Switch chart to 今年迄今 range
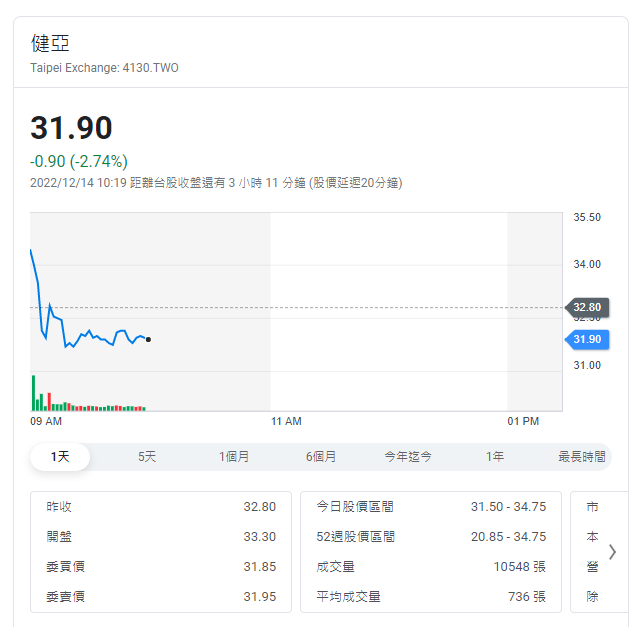Viewport: 633px width, 627px height. tap(408, 457)
